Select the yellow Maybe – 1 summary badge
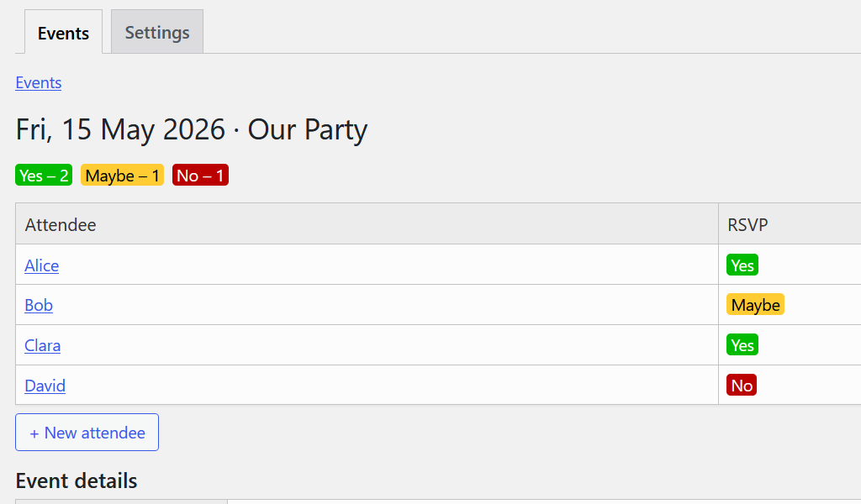Screen dimensions: 861x504 pos(122,175)
